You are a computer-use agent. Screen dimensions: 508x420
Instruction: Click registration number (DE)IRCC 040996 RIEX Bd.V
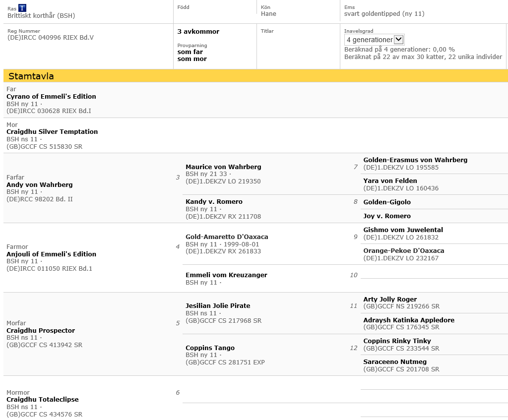click(51, 38)
